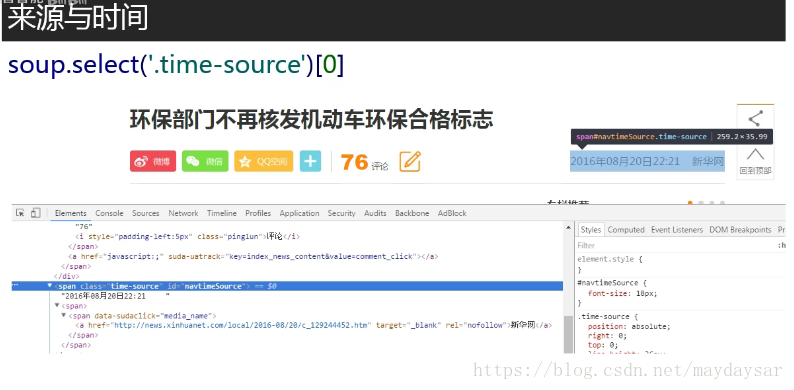Open the AdBlock tab
The height and width of the screenshot is (390, 794).
(x=452, y=213)
